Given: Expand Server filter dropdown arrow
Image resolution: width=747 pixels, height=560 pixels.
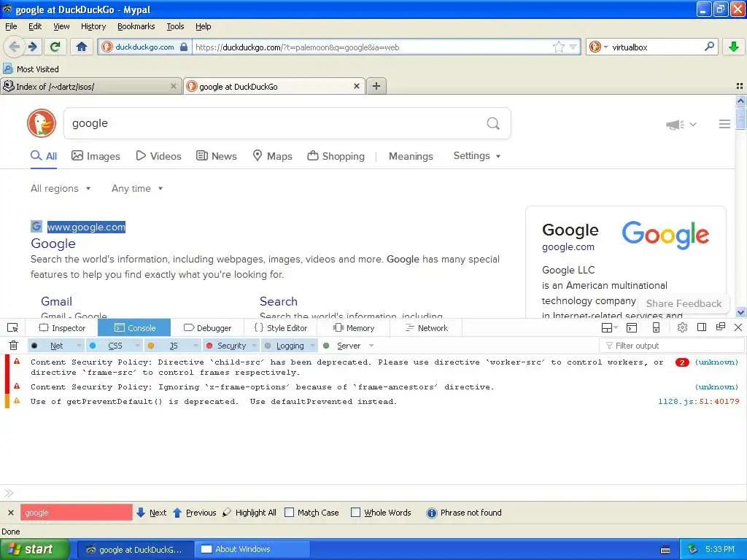Looking at the screenshot, I should point(371,346).
